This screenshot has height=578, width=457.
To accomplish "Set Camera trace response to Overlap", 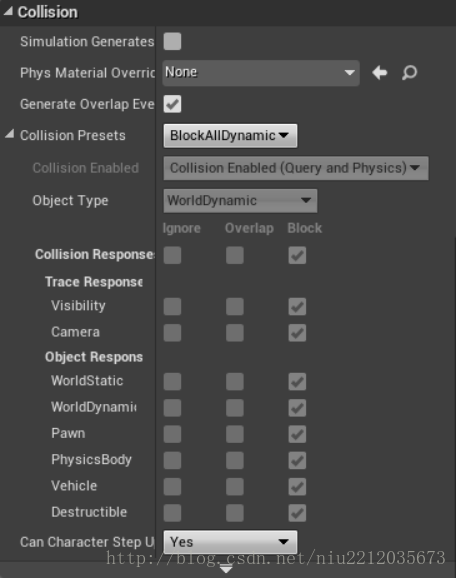I will click(235, 333).
